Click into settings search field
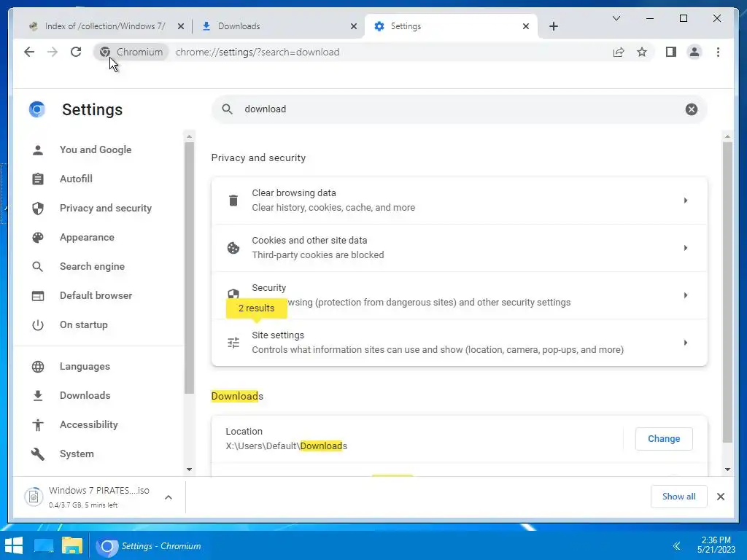 pyautogui.click(x=458, y=109)
